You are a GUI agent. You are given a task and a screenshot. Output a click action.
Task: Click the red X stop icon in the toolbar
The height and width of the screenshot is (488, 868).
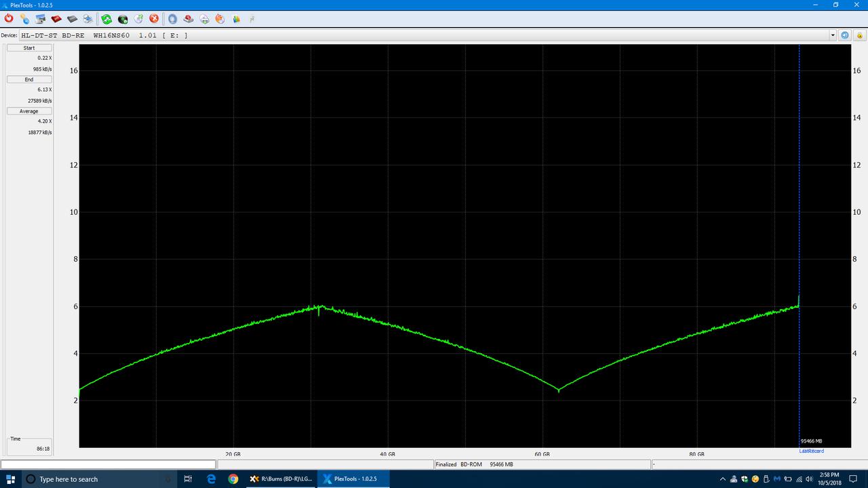tap(154, 19)
